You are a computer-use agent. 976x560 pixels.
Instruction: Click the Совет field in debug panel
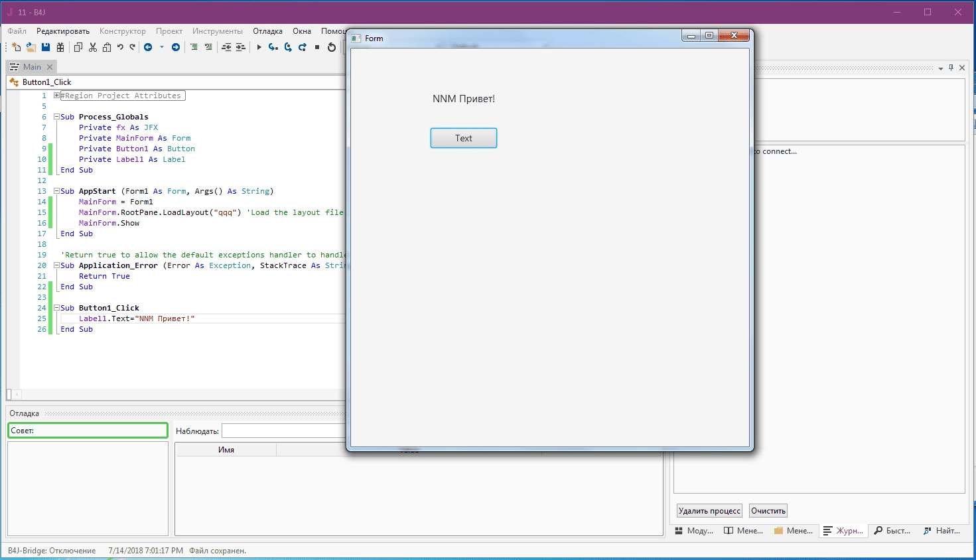[x=88, y=431]
